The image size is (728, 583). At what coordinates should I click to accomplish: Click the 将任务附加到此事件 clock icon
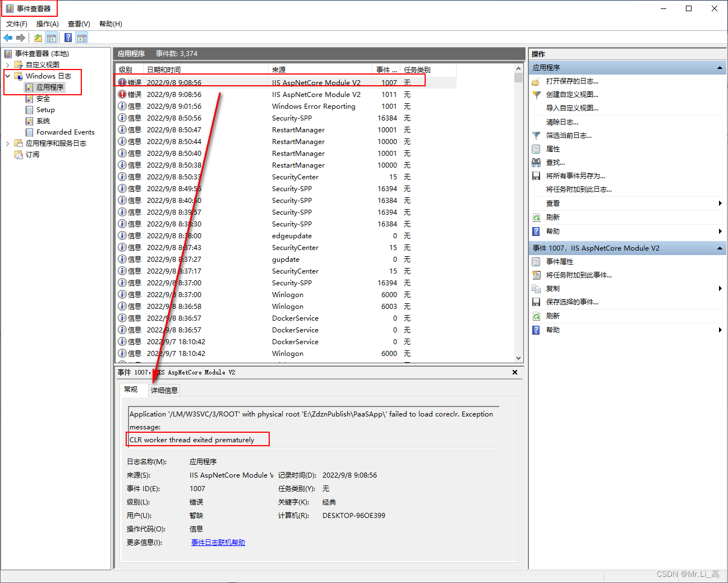coord(536,275)
